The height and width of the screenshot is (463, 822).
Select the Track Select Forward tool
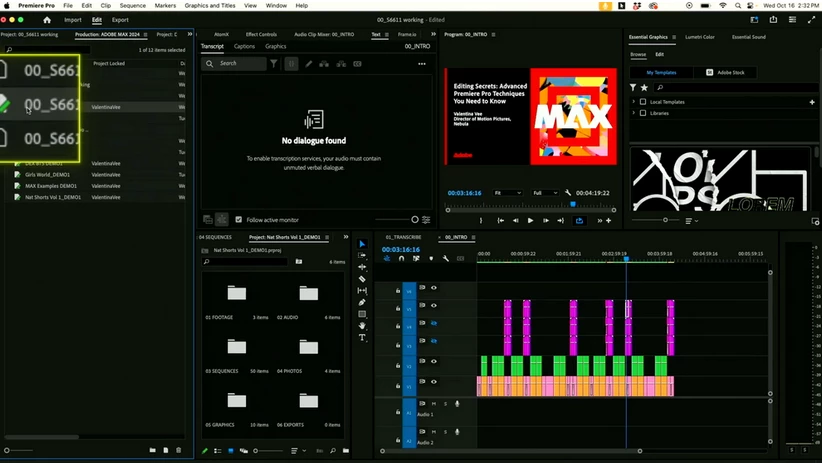(x=362, y=255)
